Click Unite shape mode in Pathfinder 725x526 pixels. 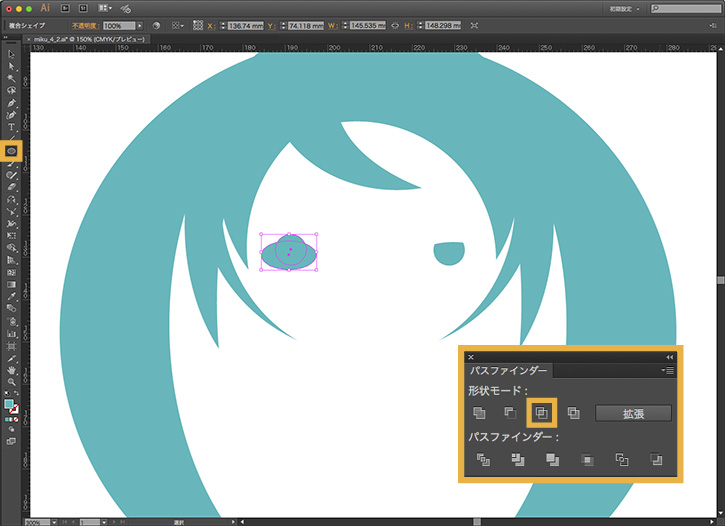[x=479, y=413]
